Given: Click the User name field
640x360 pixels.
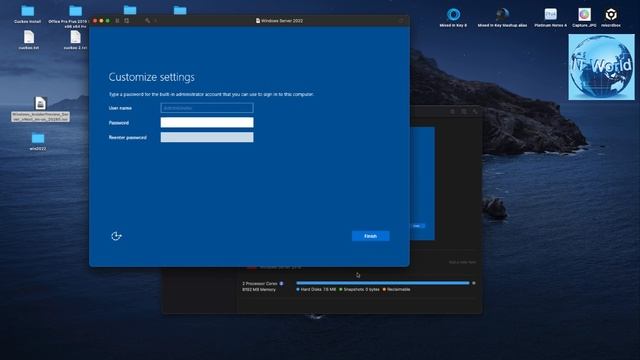Looking at the screenshot, I should pyautogui.click(x=207, y=108).
